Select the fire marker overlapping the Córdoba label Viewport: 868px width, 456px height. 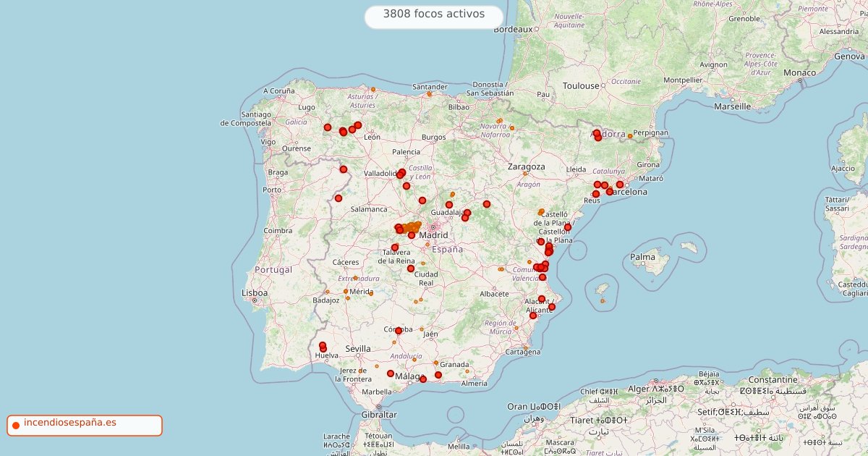coord(399,331)
